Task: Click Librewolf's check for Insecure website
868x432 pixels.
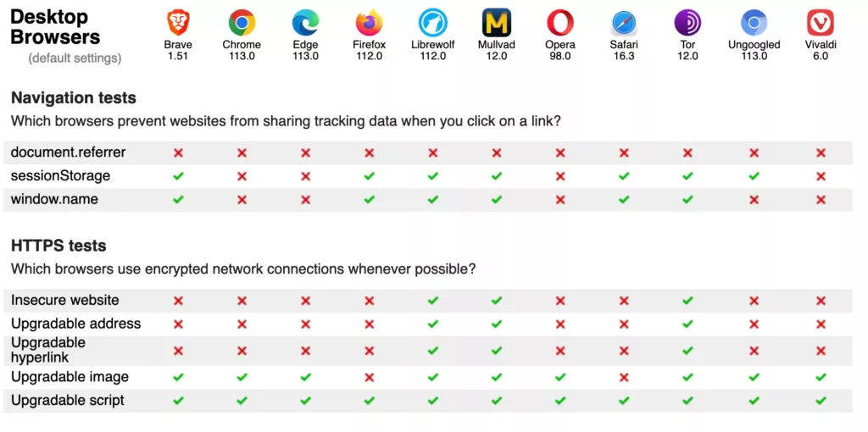Action: tap(433, 301)
